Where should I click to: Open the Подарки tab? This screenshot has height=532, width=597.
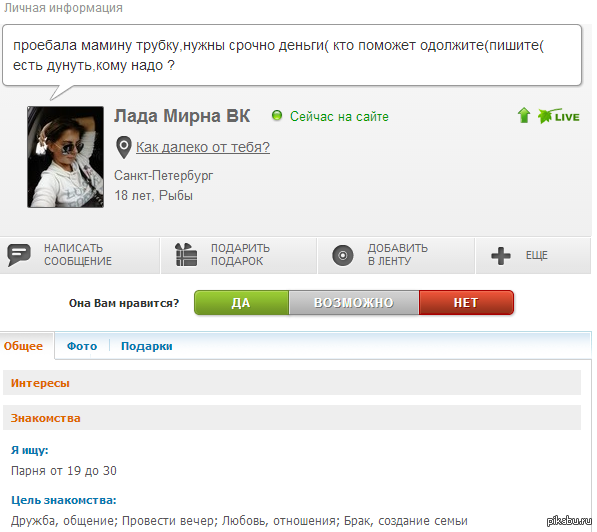coord(147,346)
